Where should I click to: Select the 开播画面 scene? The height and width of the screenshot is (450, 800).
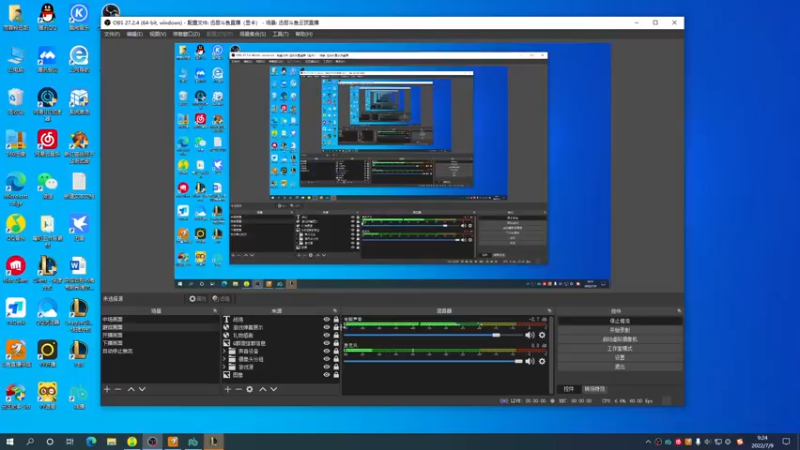tap(160, 335)
